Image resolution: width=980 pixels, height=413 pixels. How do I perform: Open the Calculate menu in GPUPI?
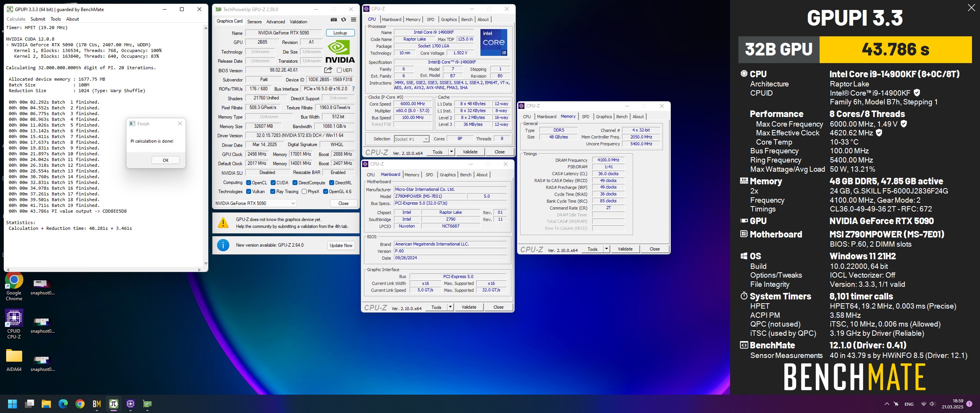(16, 19)
